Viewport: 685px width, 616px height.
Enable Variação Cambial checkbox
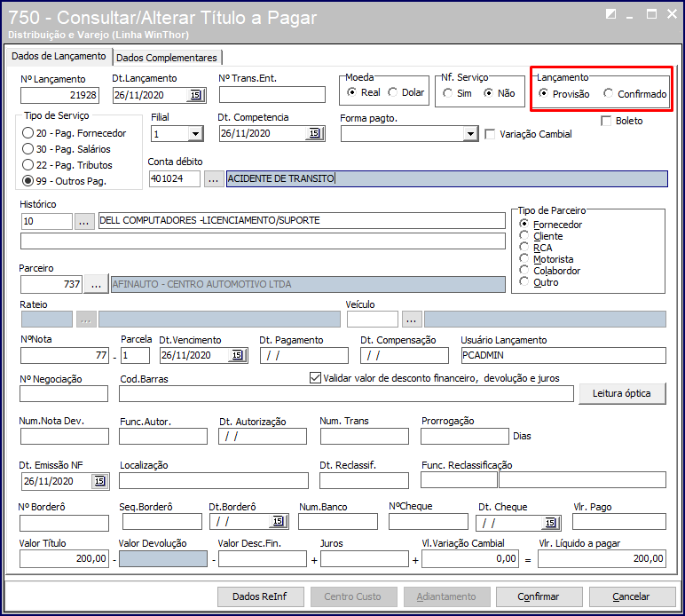click(x=490, y=134)
